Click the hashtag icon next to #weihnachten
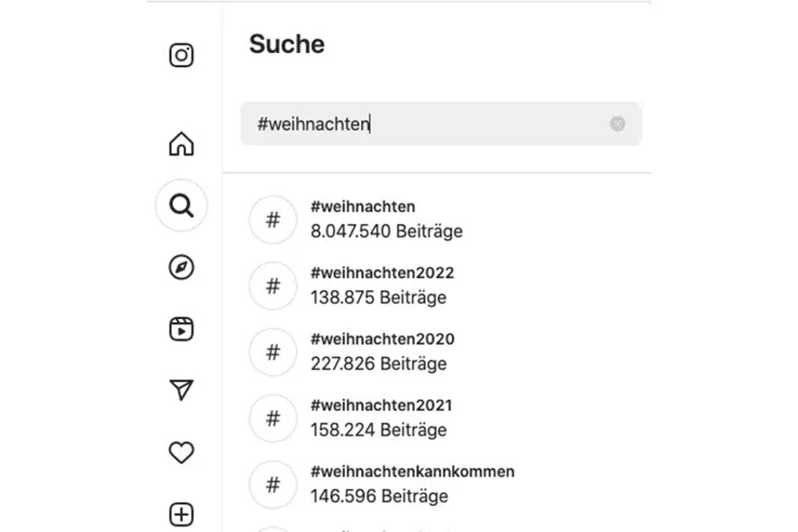Screen dimensions: 798x532 click(273, 219)
